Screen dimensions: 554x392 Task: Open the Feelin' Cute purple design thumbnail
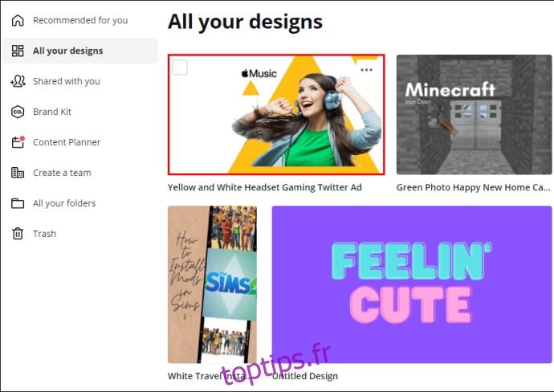pyautogui.click(x=412, y=284)
